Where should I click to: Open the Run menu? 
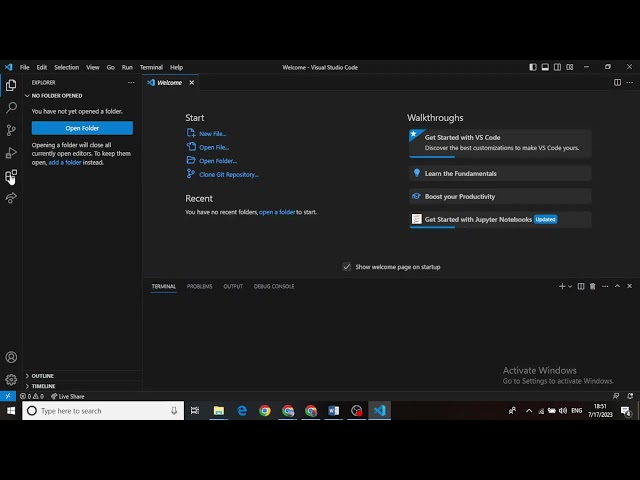tap(127, 67)
